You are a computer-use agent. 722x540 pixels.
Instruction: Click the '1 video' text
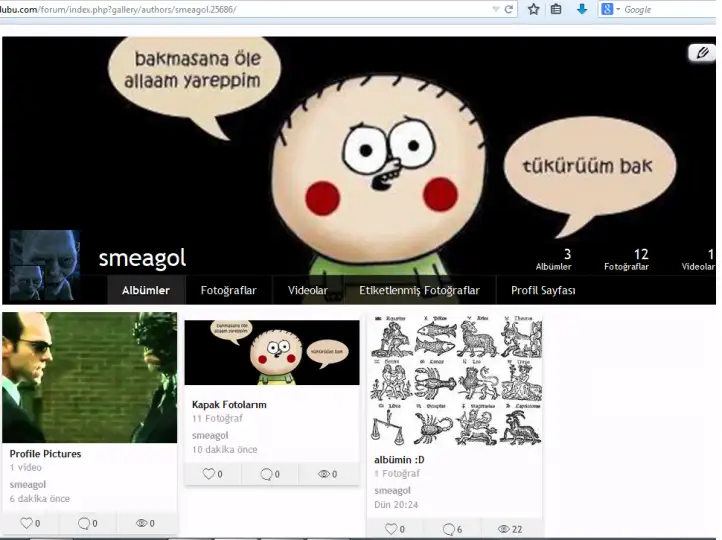(x=26, y=467)
